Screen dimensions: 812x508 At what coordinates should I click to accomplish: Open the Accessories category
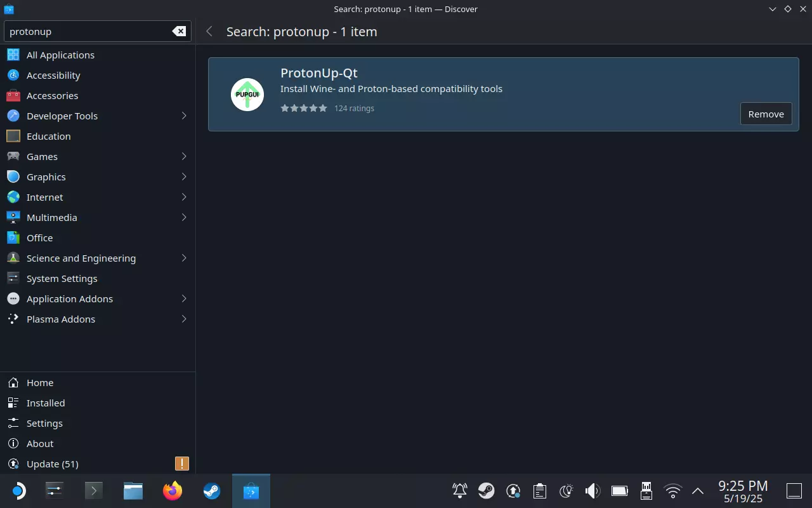coord(98,95)
